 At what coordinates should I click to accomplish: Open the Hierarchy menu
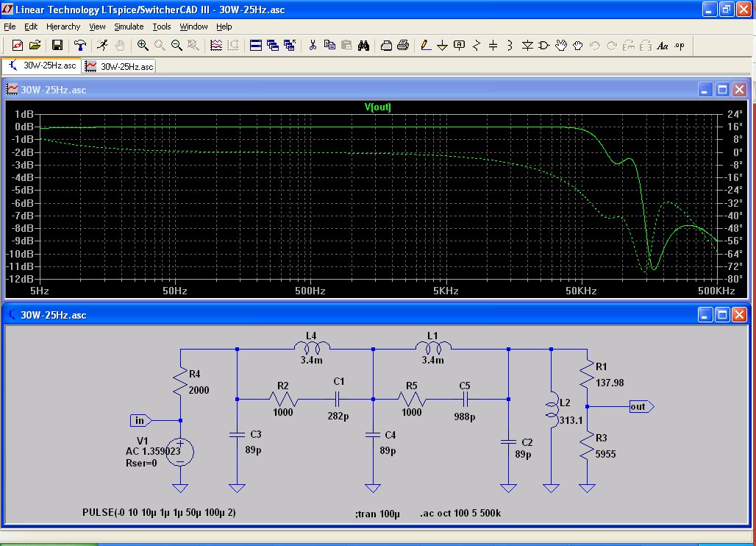tap(63, 26)
